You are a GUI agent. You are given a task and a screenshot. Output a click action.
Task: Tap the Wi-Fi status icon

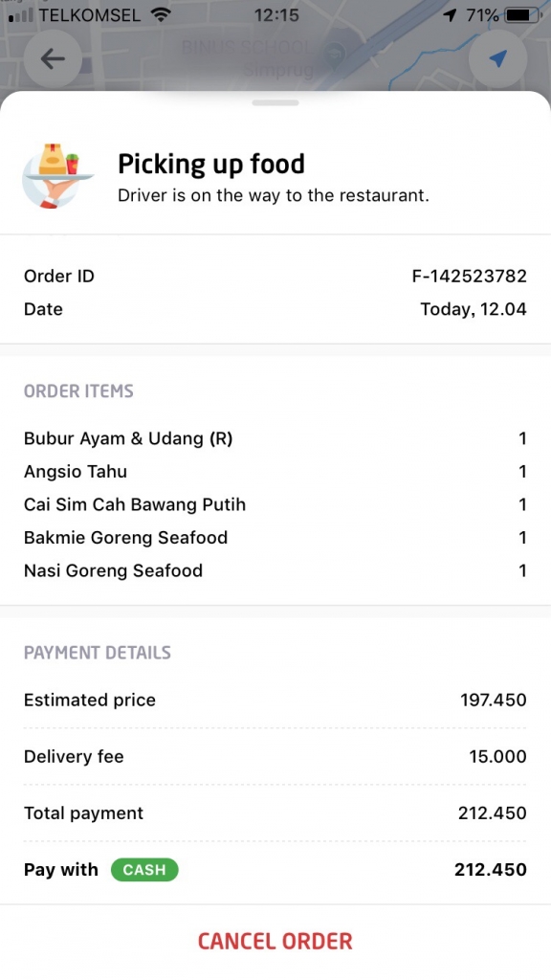[x=161, y=15]
